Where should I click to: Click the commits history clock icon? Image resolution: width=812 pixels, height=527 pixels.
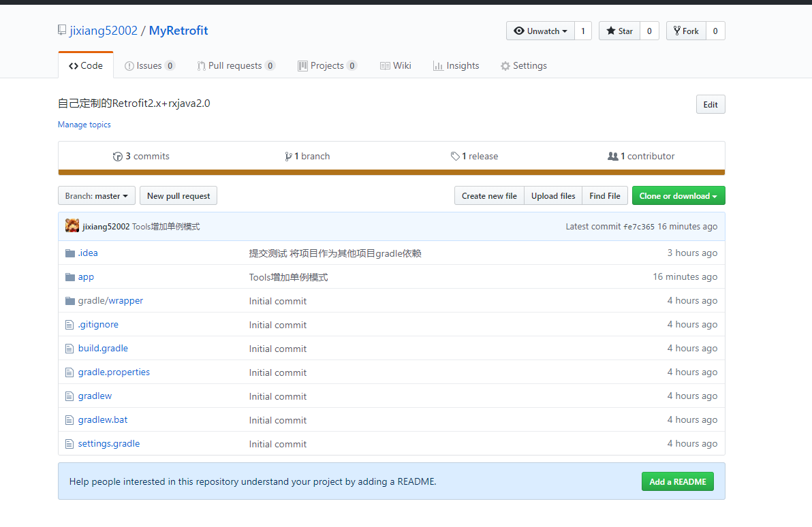[x=118, y=157]
